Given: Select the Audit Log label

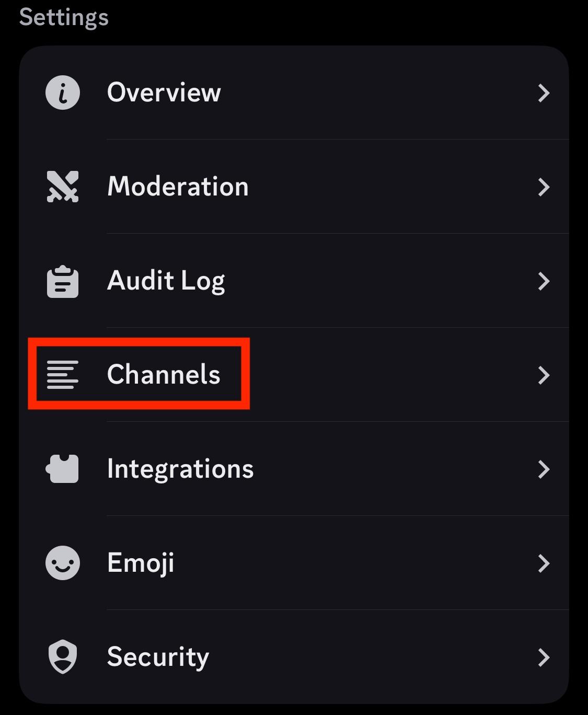Looking at the screenshot, I should coord(166,282).
